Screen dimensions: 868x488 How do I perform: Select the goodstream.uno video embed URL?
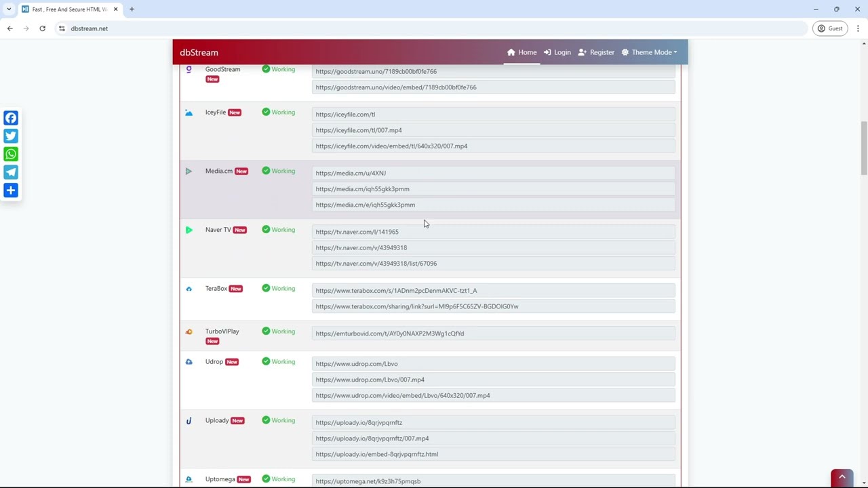[x=494, y=87]
